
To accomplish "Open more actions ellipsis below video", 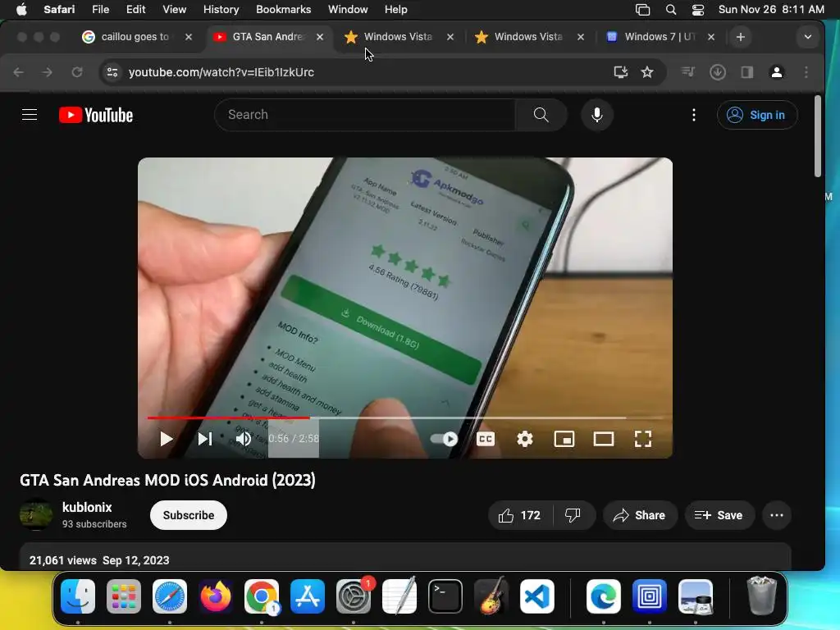I will pyautogui.click(x=777, y=515).
